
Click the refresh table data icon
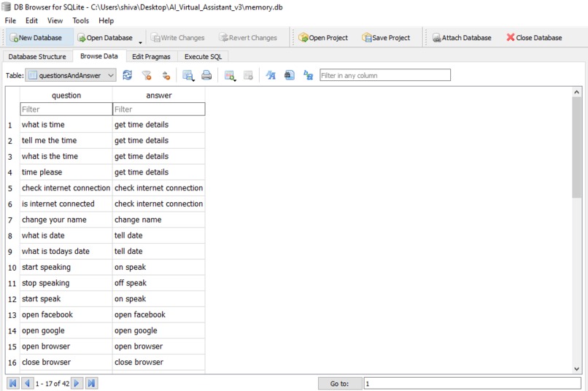tap(128, 75)
